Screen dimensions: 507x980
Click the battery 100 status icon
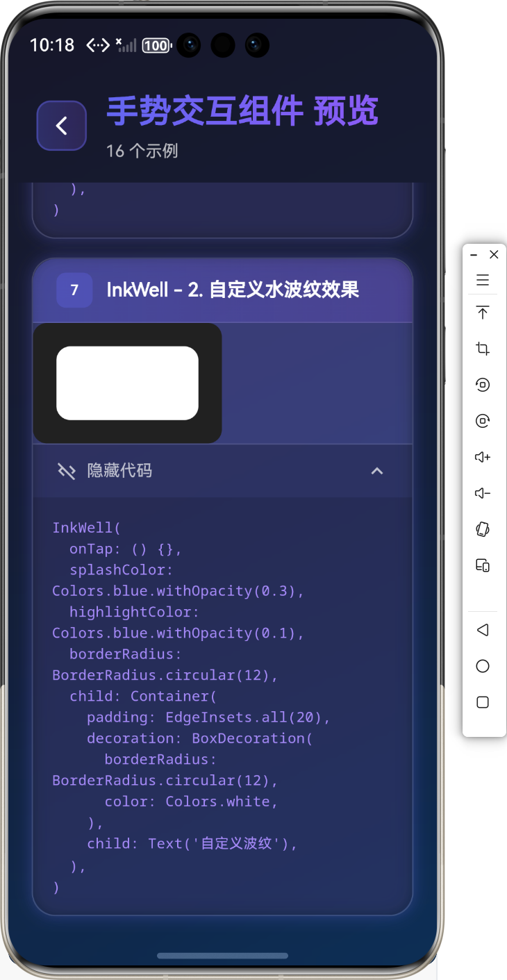coord(157,46)
